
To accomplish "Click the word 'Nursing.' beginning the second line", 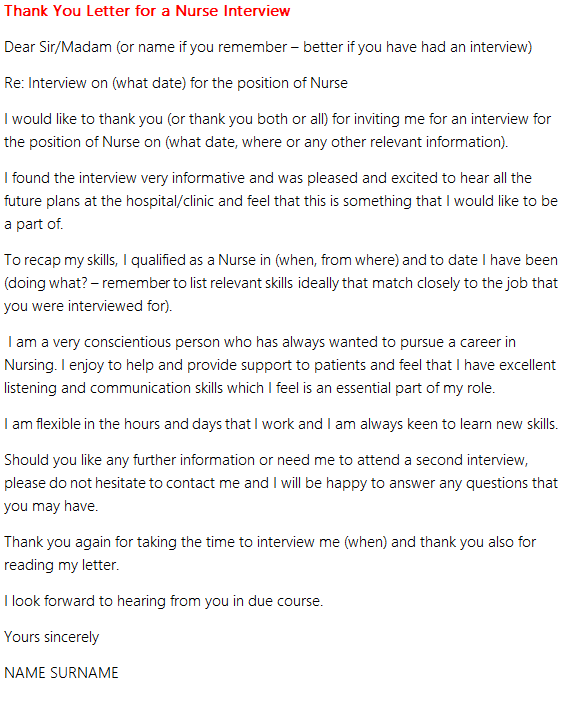I will [x=30, y=365].
